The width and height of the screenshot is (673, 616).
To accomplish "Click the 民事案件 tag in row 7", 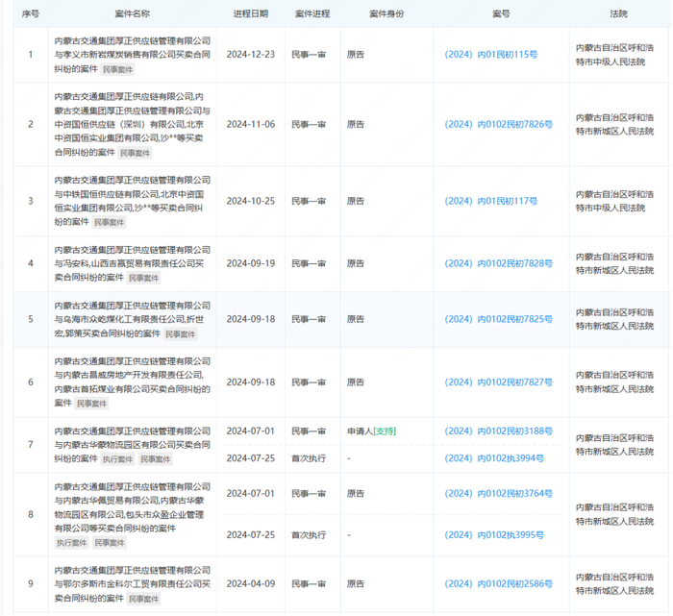I will pyautogui.click(x=156, y=459).
